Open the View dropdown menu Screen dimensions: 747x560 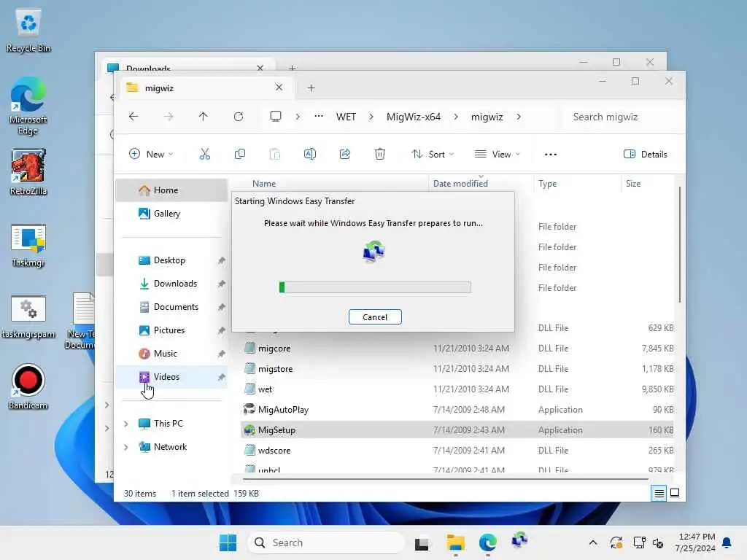[x=497, y=154]
